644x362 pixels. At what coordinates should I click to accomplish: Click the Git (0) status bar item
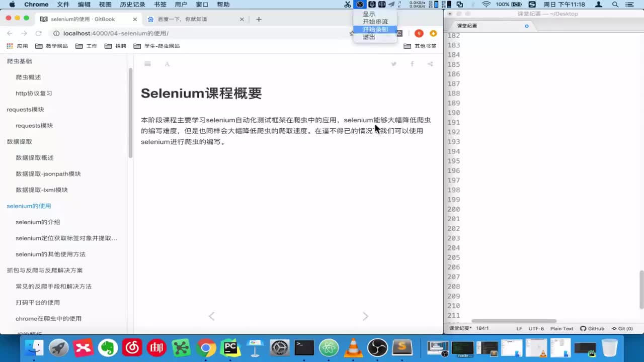coord(622,329)
